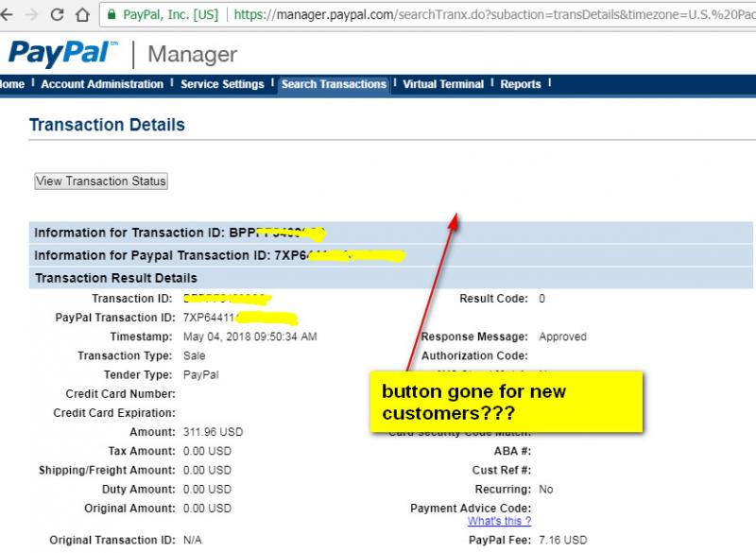Open Service Settings menu
756x553 pixels.
click(222, 84)
